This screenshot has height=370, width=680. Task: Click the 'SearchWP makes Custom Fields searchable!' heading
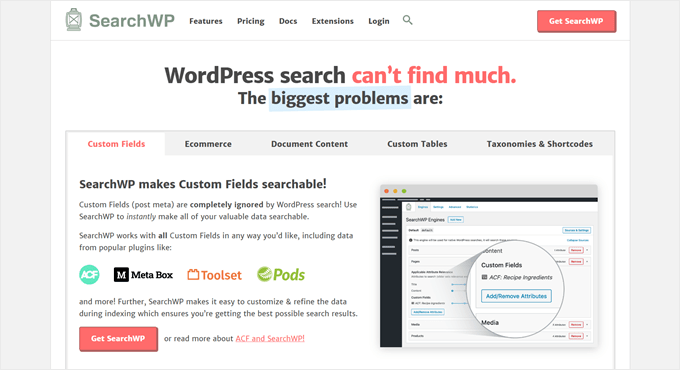click(203, 184)
